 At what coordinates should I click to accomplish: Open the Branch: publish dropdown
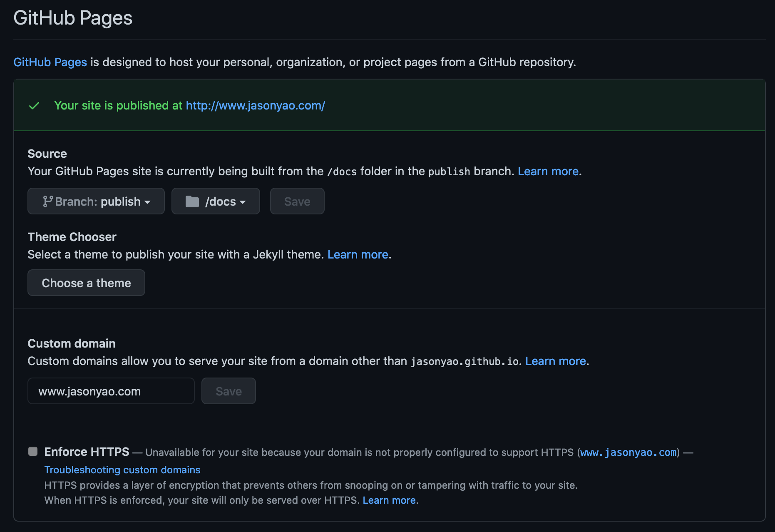point(96,201)
